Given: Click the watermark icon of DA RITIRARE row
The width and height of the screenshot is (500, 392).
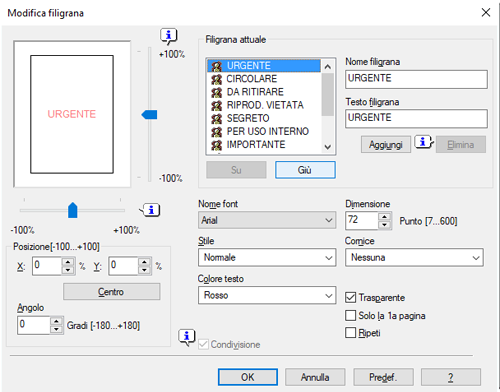Looking at the screenshot, I should [217, 92].
